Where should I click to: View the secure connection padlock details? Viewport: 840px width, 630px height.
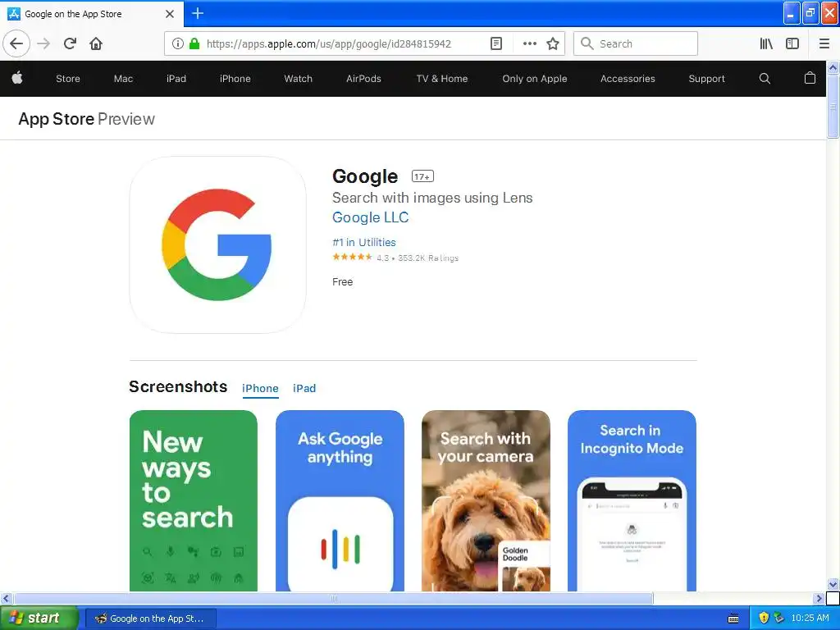pos(194,43)
